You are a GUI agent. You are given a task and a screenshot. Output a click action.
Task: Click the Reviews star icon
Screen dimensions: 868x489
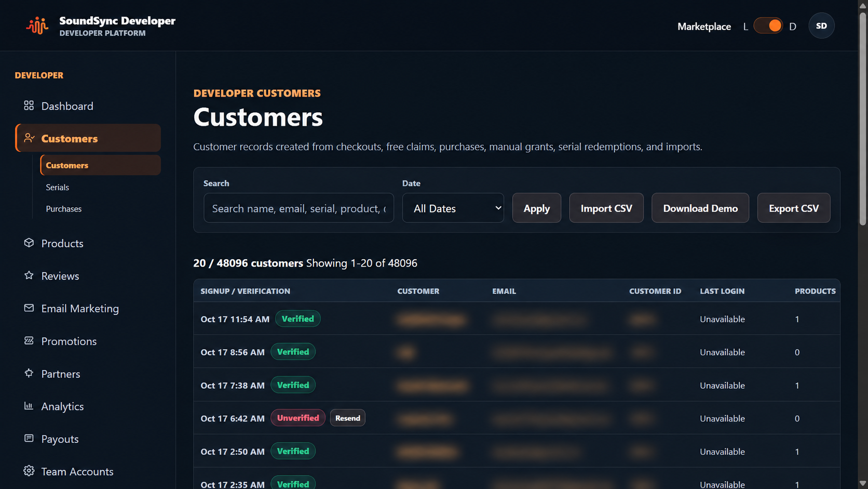point(29,275)
